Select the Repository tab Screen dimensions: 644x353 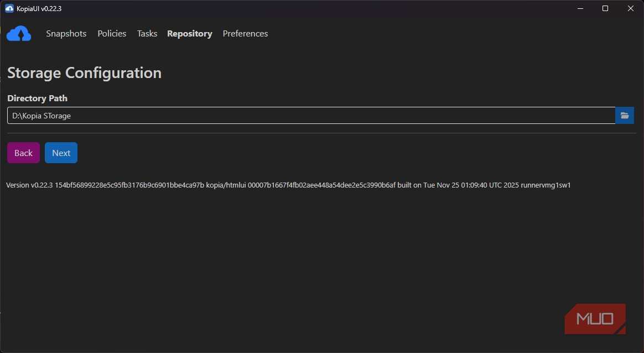[190, 34]
